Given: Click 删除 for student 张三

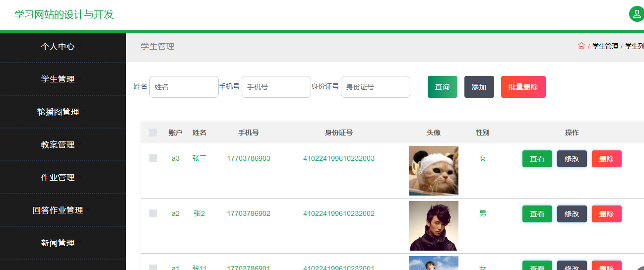Looking at the screenshot, I should pos(607,159).
